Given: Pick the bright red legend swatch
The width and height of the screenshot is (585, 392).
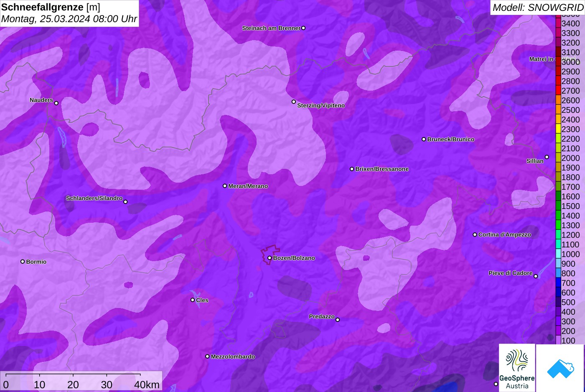Looking at the screenshot, I should 558,90.
